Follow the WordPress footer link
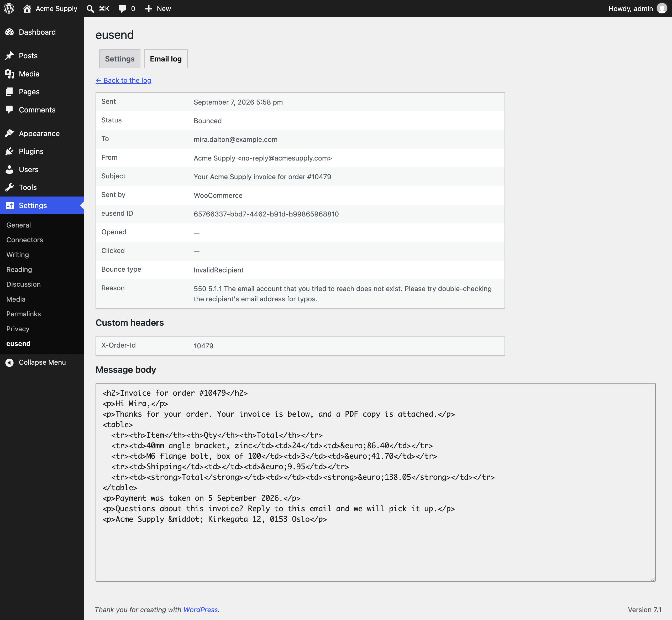This screenshot has width=672, height=620. [x=201, y=609]
